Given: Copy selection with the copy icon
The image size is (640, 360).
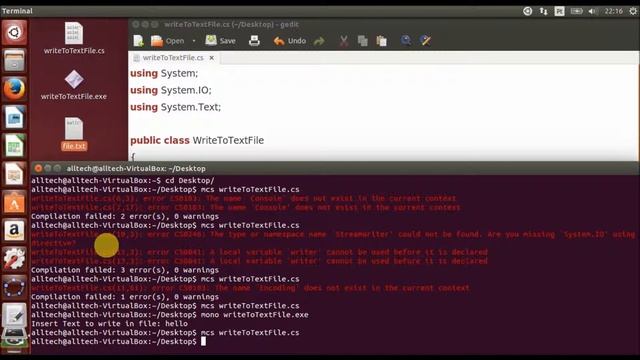Looking at the screenshot, I should point(362,41).
